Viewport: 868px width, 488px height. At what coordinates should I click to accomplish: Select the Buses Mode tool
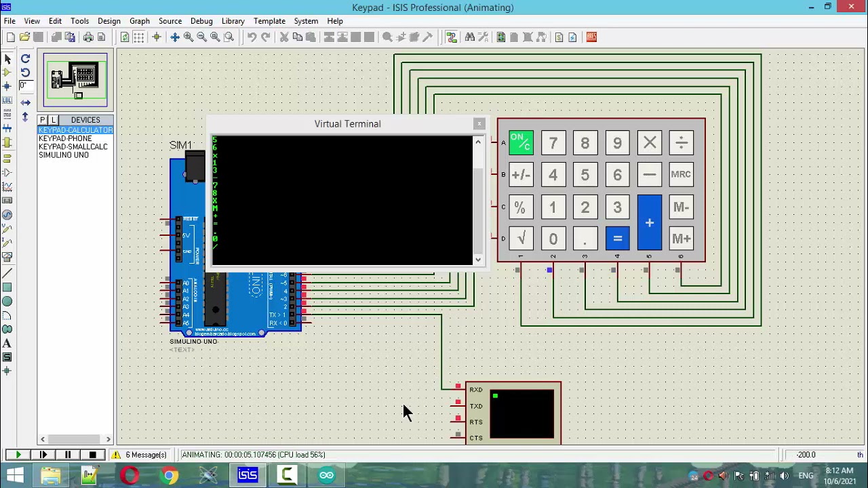coord(7,128)
